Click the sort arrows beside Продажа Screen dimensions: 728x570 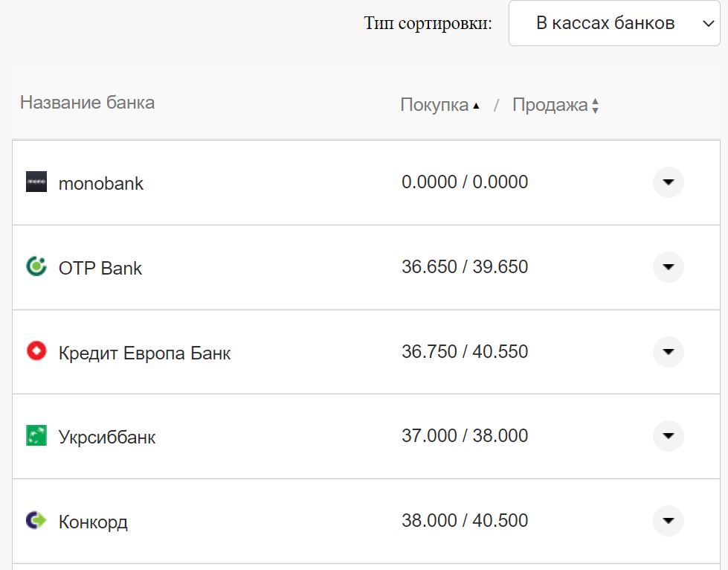point(595,106)
